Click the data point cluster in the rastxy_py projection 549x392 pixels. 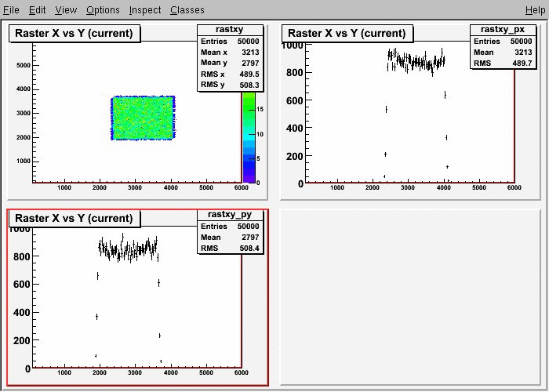128,249
